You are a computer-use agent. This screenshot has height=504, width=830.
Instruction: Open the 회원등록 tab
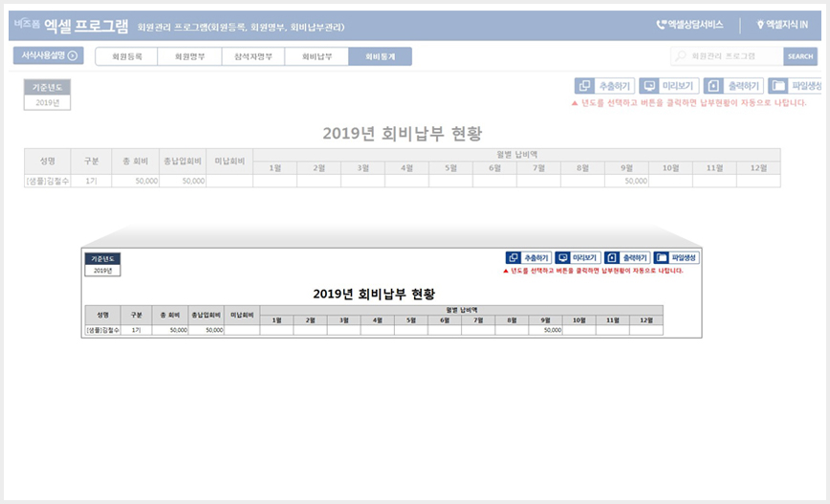tap(126, 56)
